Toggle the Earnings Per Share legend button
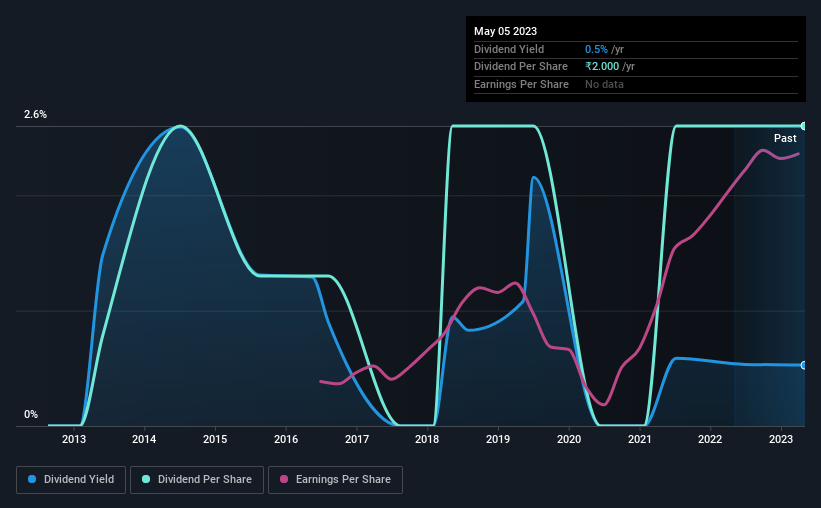Image resolution: width=821 pixels, height=508 pixels. tap(335, 479)
